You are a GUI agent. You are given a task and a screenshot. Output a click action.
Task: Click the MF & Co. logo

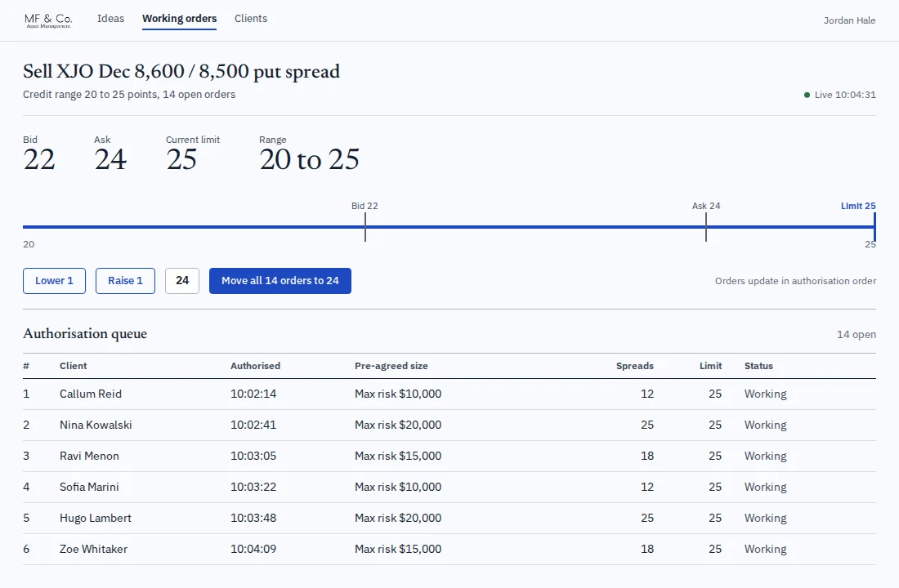pos(48,20)
